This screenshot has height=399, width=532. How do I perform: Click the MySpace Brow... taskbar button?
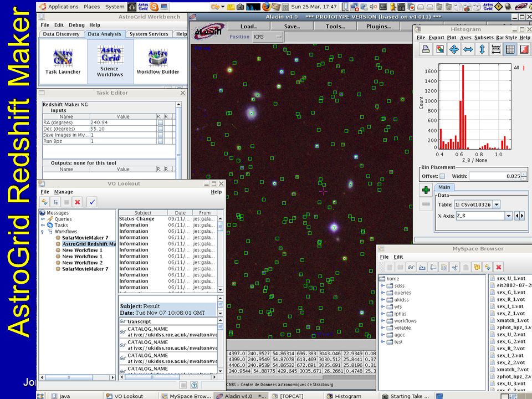(186, 396)
